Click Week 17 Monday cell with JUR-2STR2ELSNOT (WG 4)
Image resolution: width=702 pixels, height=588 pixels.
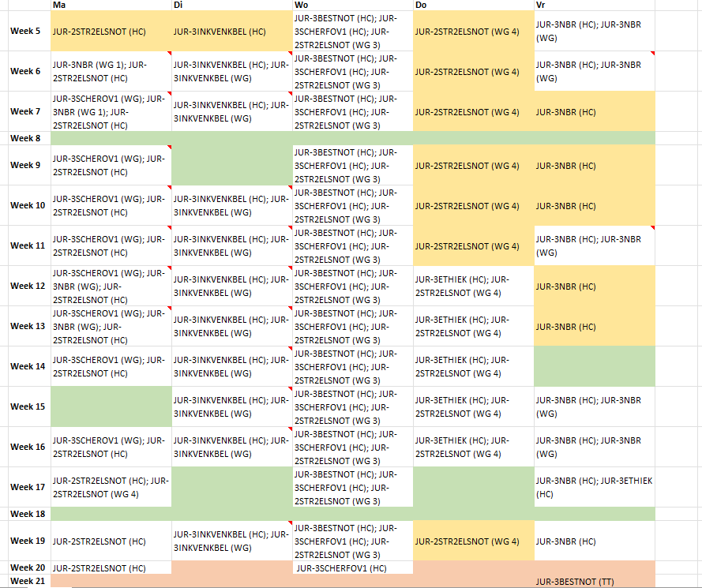pos(111,487)
